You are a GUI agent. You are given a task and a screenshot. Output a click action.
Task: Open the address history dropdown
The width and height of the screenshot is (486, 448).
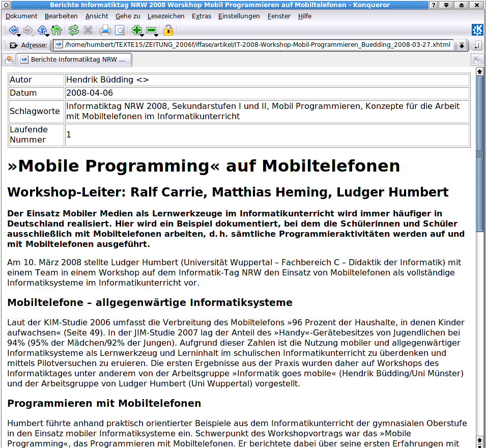462,45
